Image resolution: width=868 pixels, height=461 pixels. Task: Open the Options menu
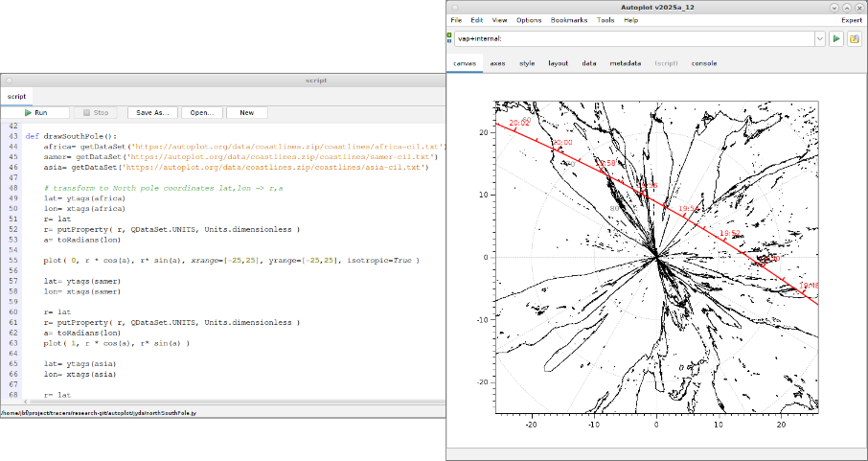pos(529,20)
